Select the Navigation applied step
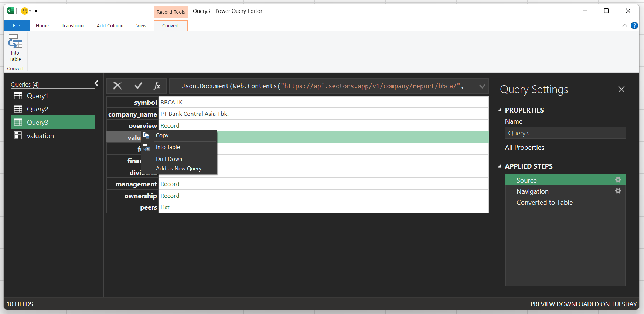The height and width of the screenshot is (314, 644). (565, 191)
